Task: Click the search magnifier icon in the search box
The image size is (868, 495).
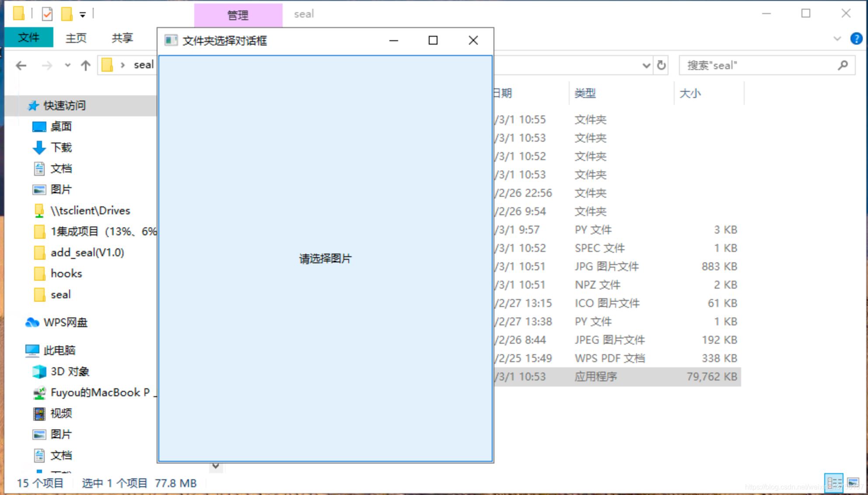Action: (843, 65)
